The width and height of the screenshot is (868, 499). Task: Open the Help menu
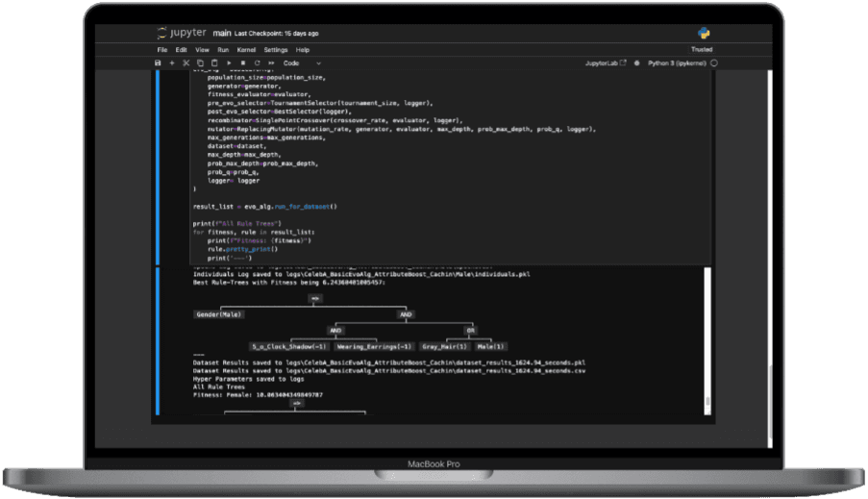(x=303, y=49)
